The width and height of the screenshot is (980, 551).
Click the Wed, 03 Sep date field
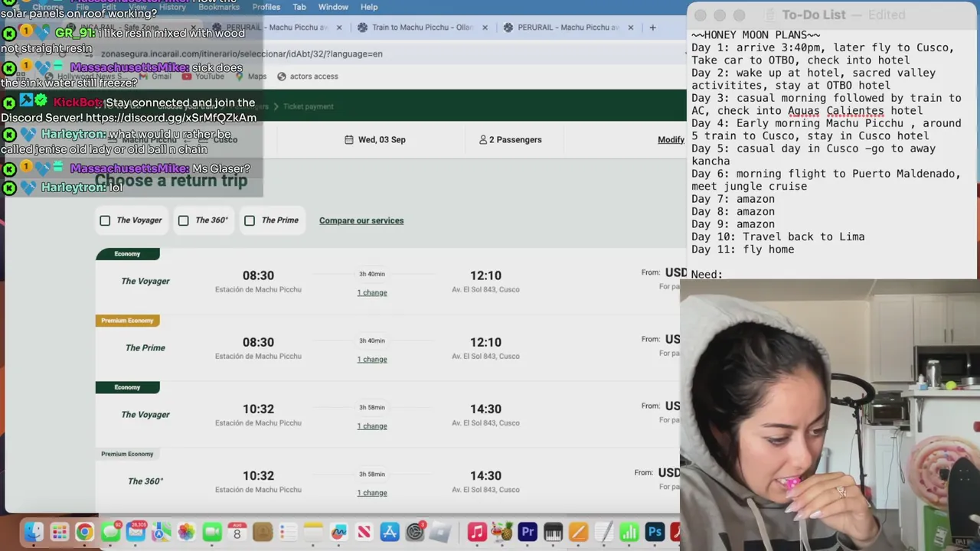coord(375,139)
